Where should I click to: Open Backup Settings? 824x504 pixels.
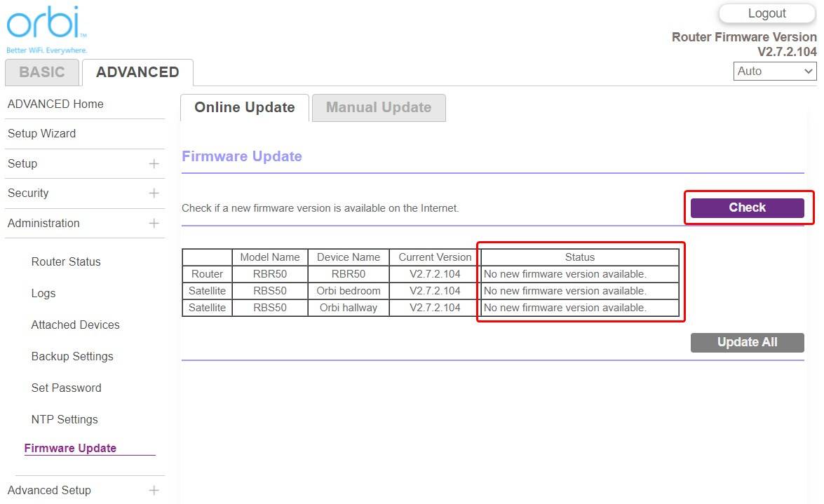coord(72,356)
